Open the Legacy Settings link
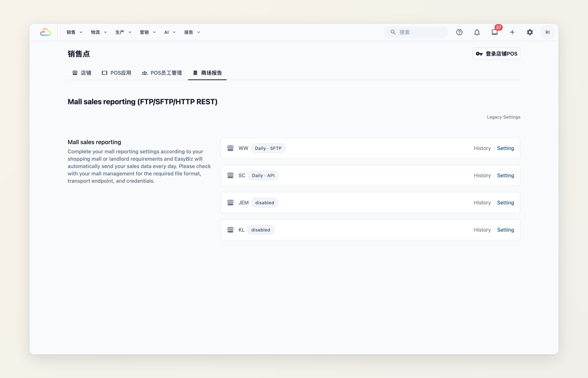The height and width of the screenshot is (378, 588). pyautogui.click(x=503, y=117)
